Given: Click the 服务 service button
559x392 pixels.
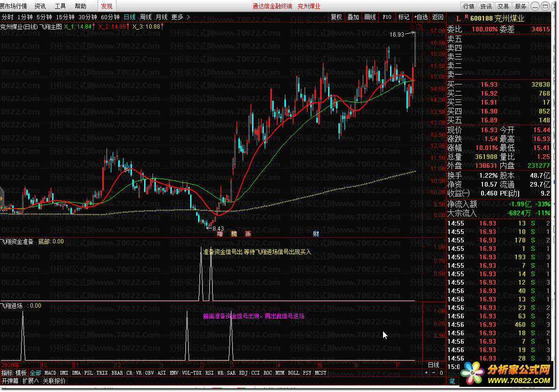Looking at the screenshot, I should [521, 6].
